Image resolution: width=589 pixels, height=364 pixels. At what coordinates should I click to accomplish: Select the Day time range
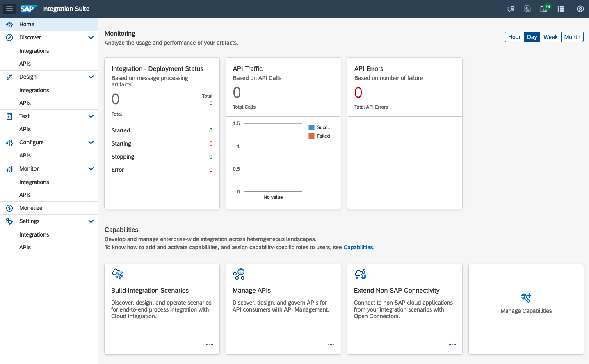(x=532, y=37)
